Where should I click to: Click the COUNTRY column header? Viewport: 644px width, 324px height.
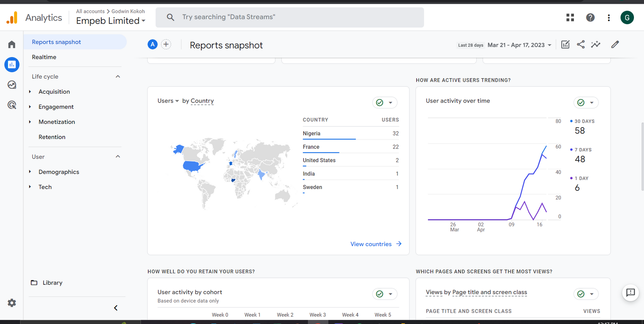tap(316, 120)
